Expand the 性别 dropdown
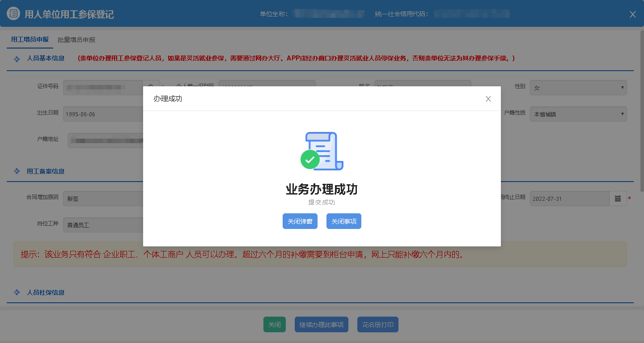 [578, 88]
